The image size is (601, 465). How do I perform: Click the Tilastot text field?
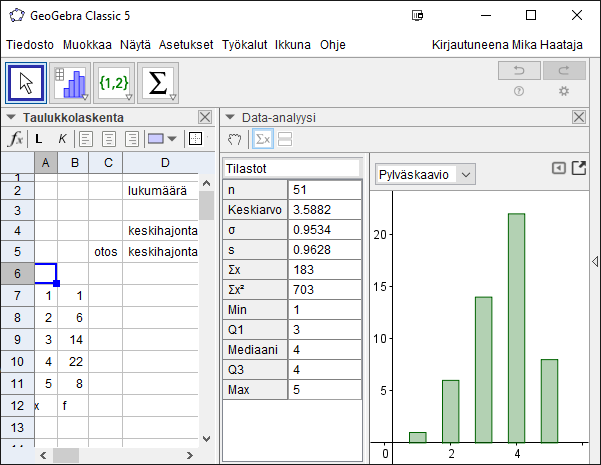(290, 168)
